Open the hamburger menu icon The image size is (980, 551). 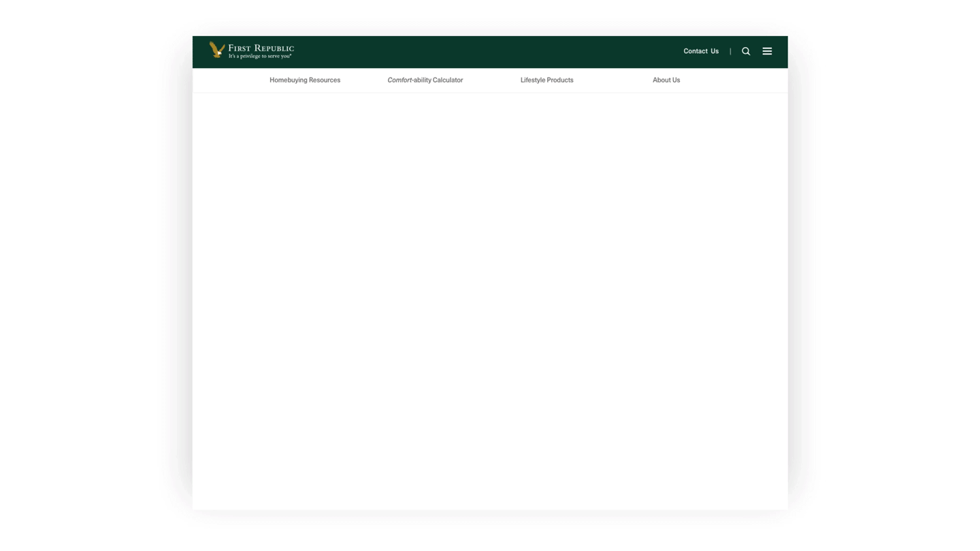point(767,51)
